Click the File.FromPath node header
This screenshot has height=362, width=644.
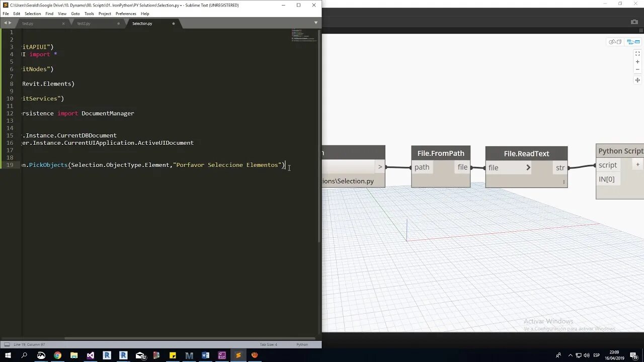[441, 153]
